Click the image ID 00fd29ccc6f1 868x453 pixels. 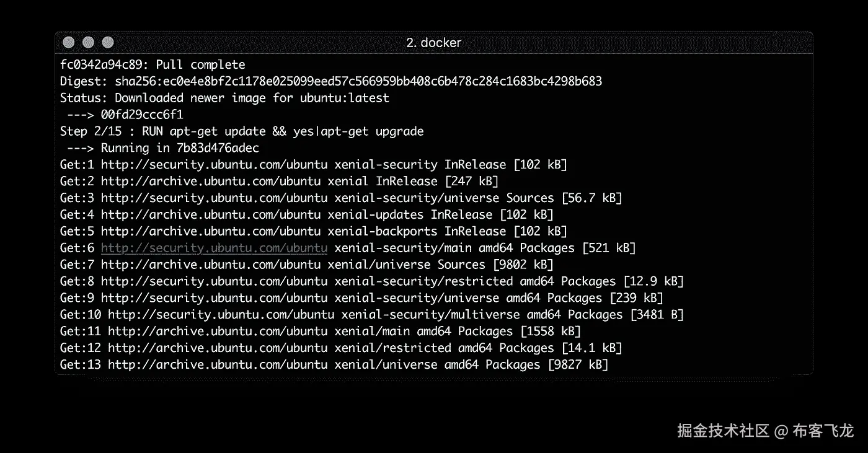(142, 115)
